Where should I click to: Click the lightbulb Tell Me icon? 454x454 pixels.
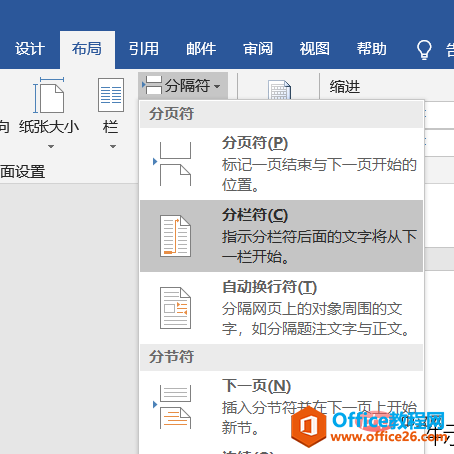click(x=424, y=50)
